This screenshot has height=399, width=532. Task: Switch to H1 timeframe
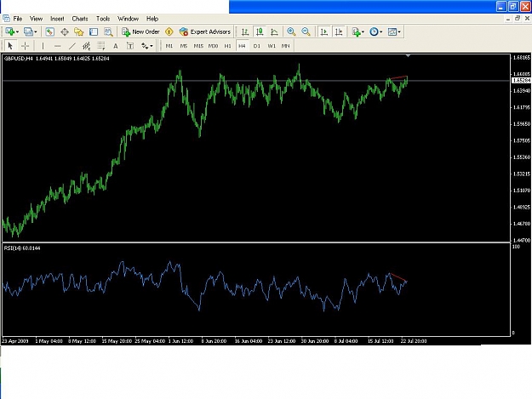point(227,46)
